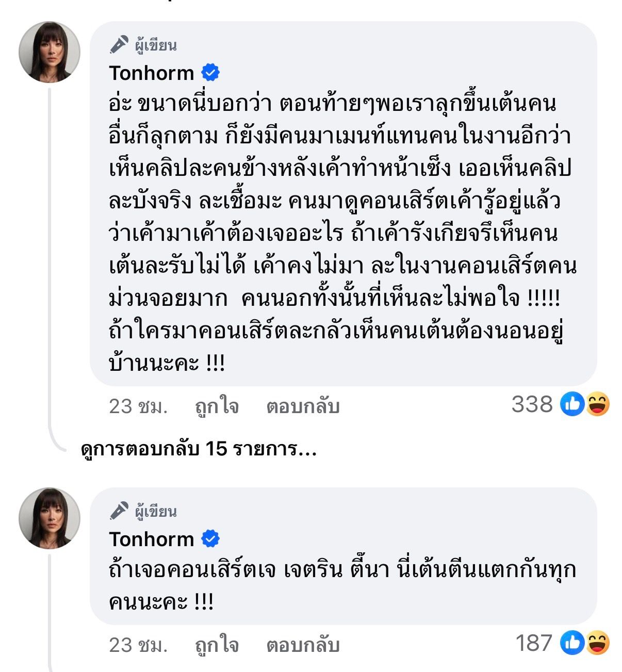Click the Haha emoji reaction beside 338

pyautogui.click(x=598, y=404)
